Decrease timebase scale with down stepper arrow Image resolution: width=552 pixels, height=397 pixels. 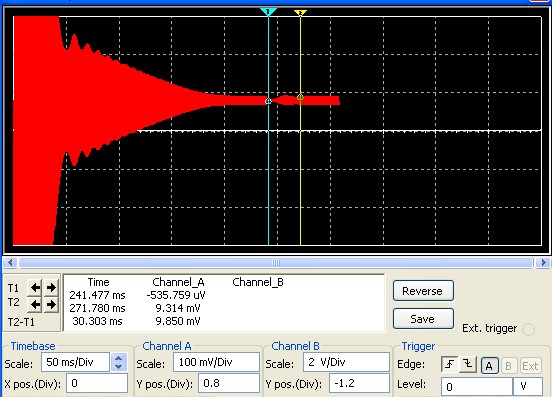coord(119,366)
